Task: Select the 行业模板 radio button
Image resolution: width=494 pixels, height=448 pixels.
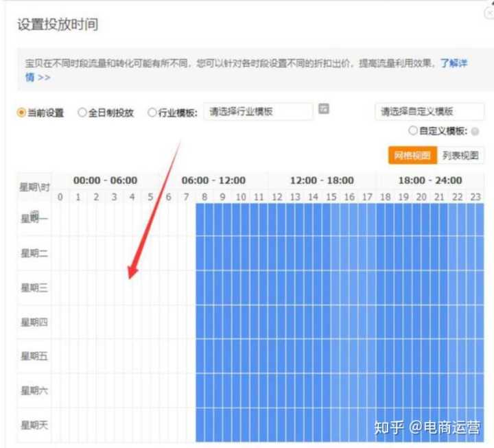Action: click(x=152, y=113)
